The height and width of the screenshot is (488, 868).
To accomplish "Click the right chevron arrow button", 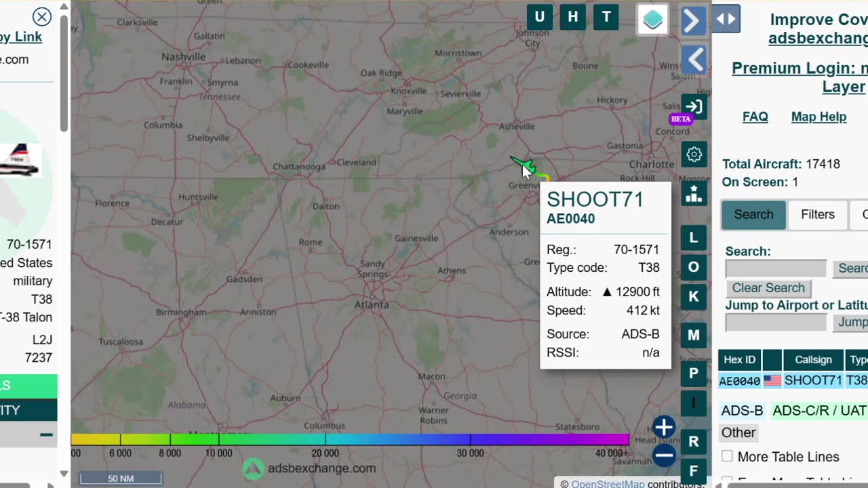I will click(693, 20).
